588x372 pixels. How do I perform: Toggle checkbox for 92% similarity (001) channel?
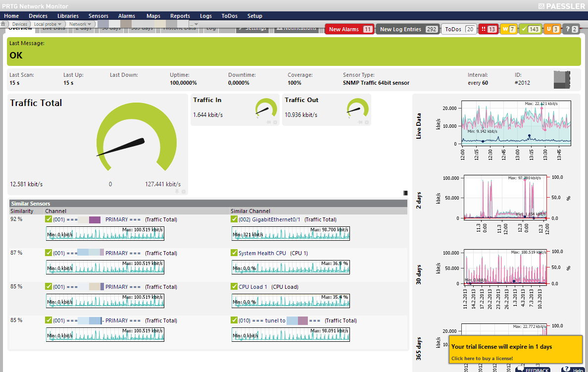pyautogui.click(x=49, y=219)
